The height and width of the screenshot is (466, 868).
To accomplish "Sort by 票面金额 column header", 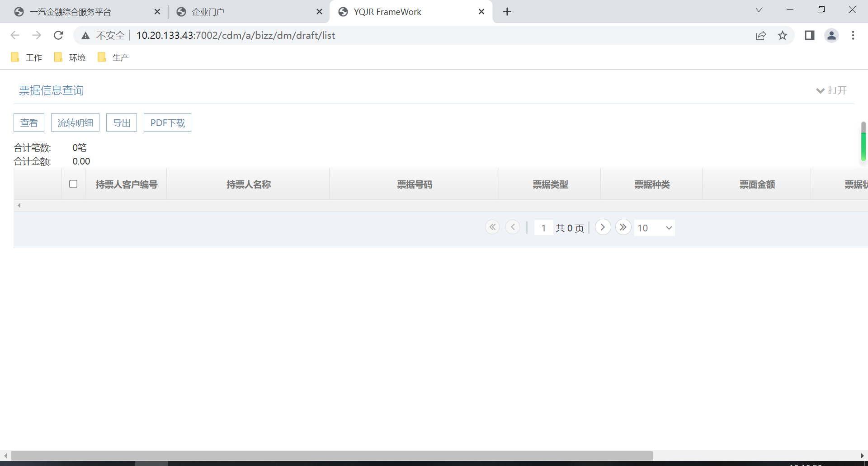I will (757, 184).
